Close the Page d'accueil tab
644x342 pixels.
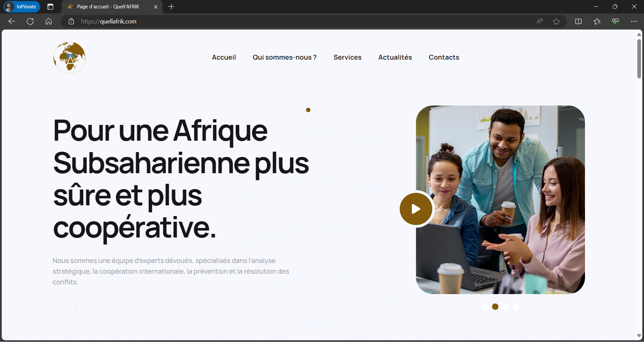tap(156, 7)
